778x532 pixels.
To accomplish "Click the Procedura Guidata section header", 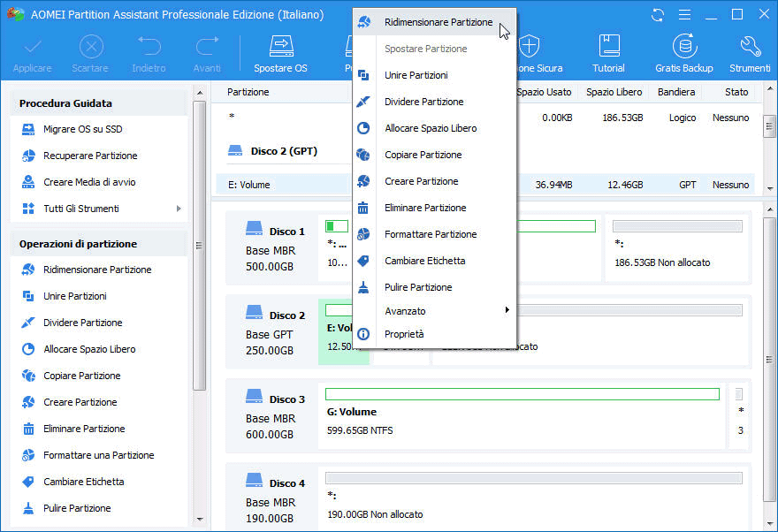I will point(99,103).
